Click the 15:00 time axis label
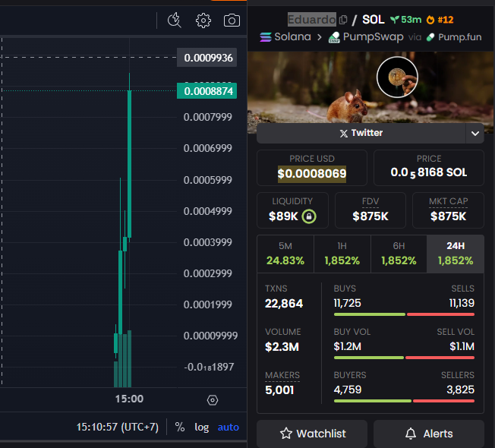495x448 pixels. click(129, 399)
